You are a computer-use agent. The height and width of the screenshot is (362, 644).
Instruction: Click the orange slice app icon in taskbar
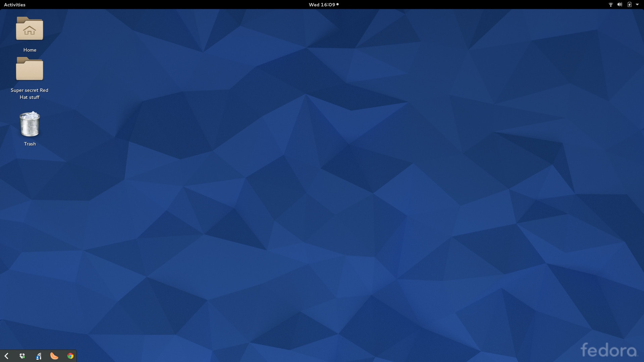point(54,356)
